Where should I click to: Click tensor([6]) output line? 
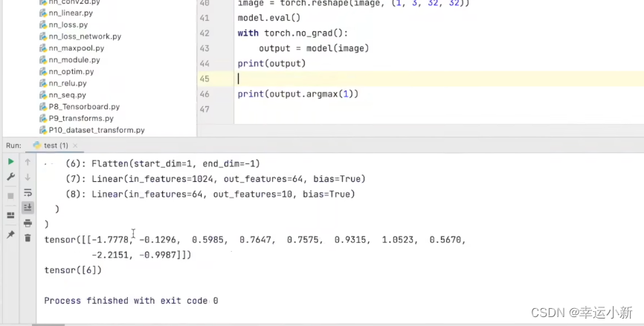[x=73, y=270]
